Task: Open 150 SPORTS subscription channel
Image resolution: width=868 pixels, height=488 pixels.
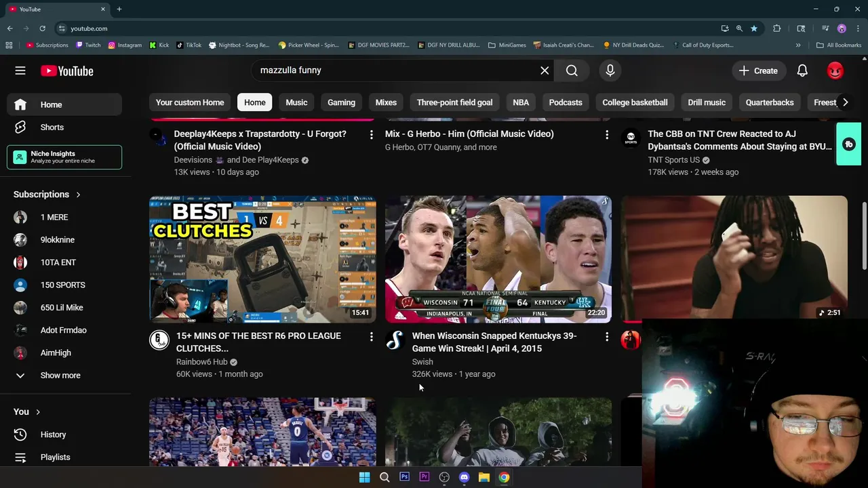Action: click(x=64, y=285)
